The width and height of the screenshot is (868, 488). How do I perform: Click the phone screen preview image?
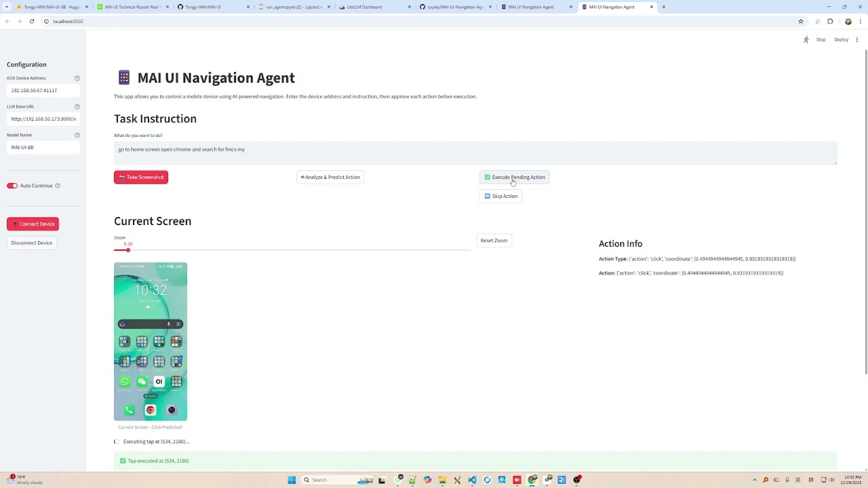tap(151, 342)
